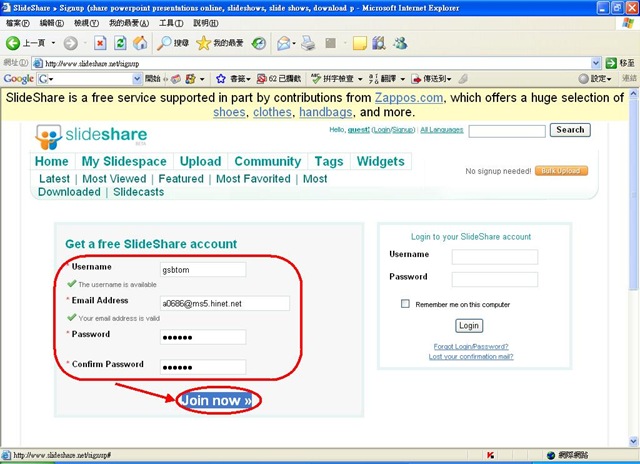Open the Mail button dropdown arrow
The height and width of the screenshot is (464, 640).
point(294,43)
